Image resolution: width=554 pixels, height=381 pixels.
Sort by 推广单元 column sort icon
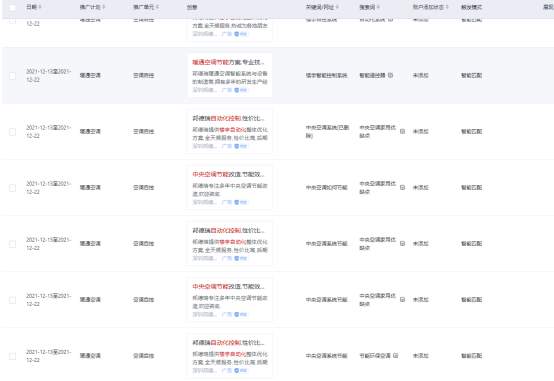pyautogui.click(x=157, y=7)
